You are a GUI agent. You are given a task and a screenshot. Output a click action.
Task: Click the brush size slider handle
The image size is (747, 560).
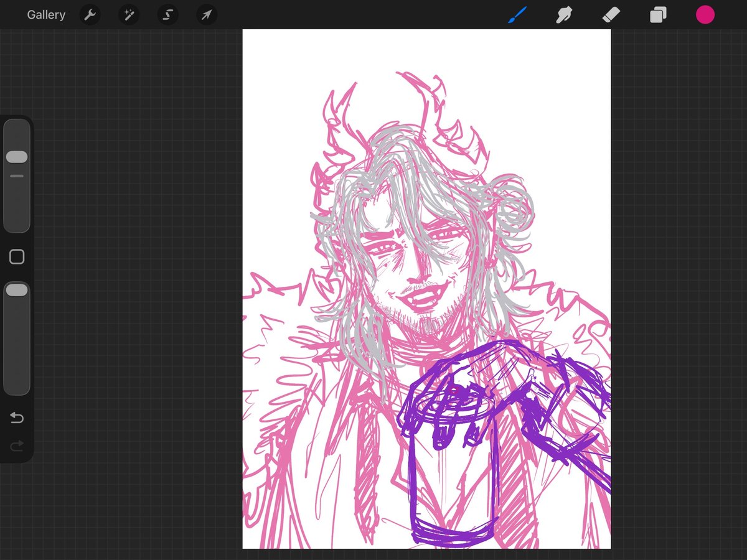click(17, 157)
